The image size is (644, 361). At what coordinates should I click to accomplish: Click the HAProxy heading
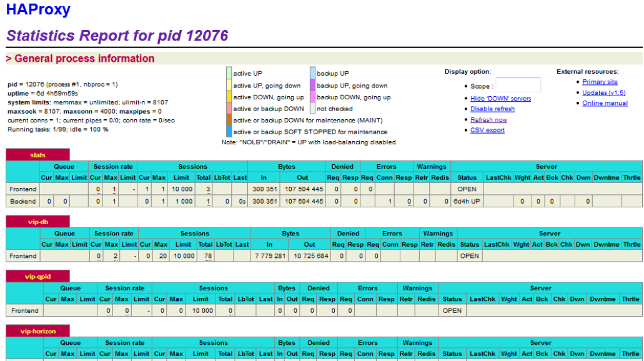pos(38,9)
